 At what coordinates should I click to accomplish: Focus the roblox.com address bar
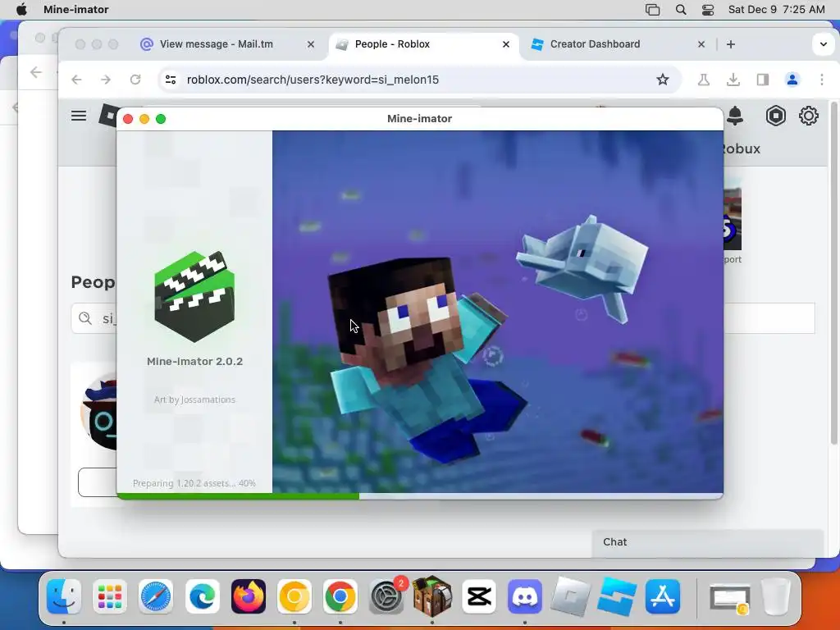click(419, 80)
